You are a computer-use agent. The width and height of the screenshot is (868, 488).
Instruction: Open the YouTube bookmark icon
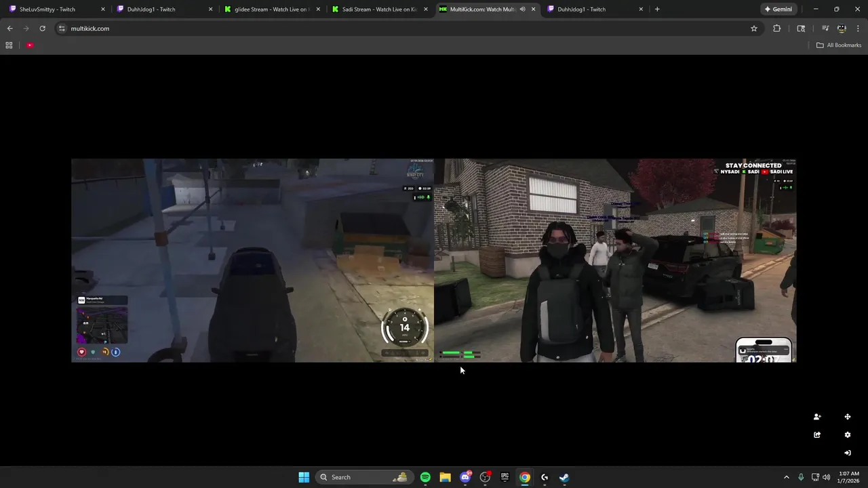(30, 45)
